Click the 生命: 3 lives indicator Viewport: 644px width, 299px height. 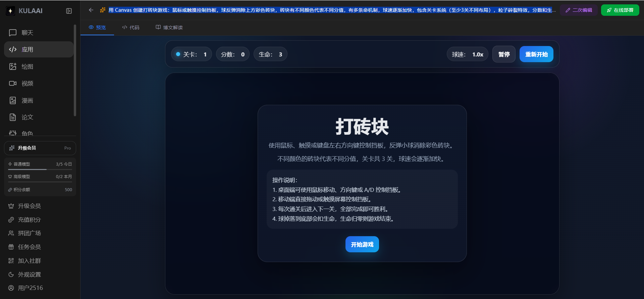click(270, 54)
